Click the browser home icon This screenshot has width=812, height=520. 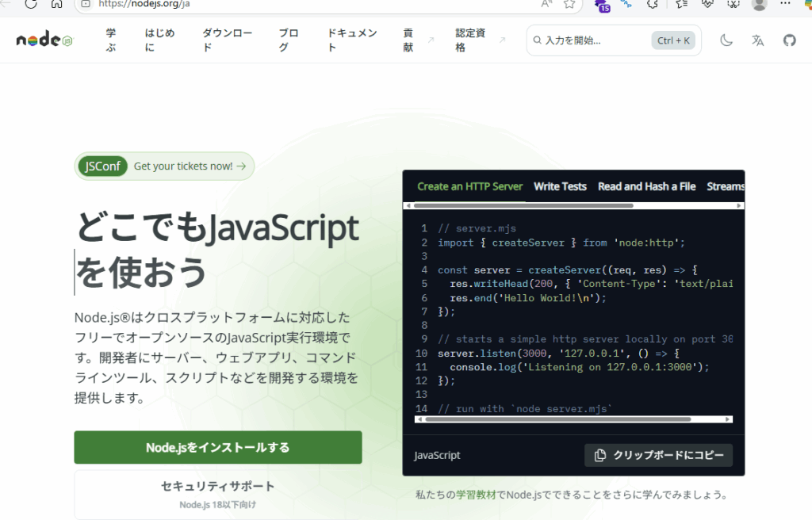[x=56, y=4]
